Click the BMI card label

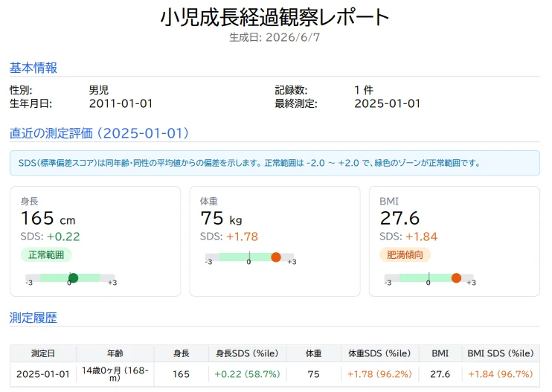pos(389,202)
